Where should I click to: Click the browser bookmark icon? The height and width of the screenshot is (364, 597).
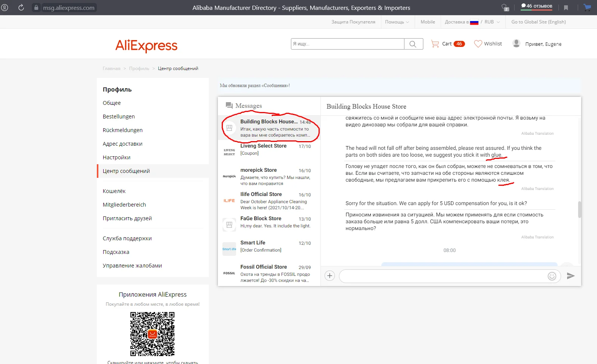pyautogui.click(x=566, y=8)
